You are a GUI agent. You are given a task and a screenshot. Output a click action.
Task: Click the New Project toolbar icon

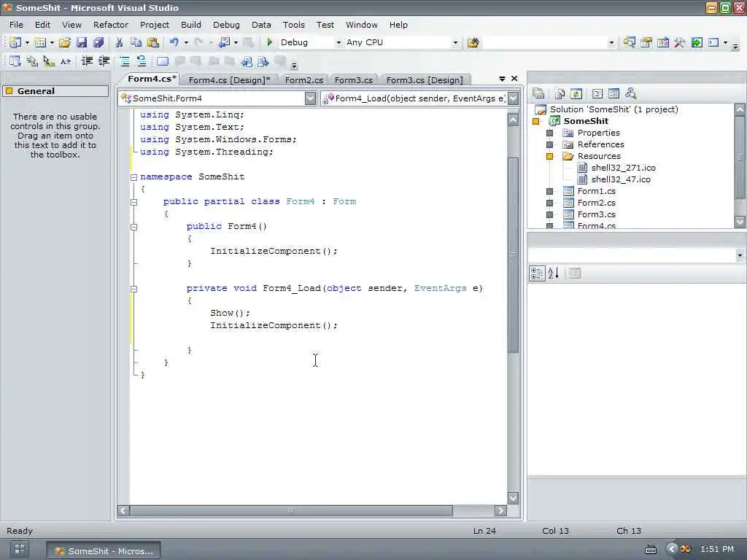click(x=15, y=42)
